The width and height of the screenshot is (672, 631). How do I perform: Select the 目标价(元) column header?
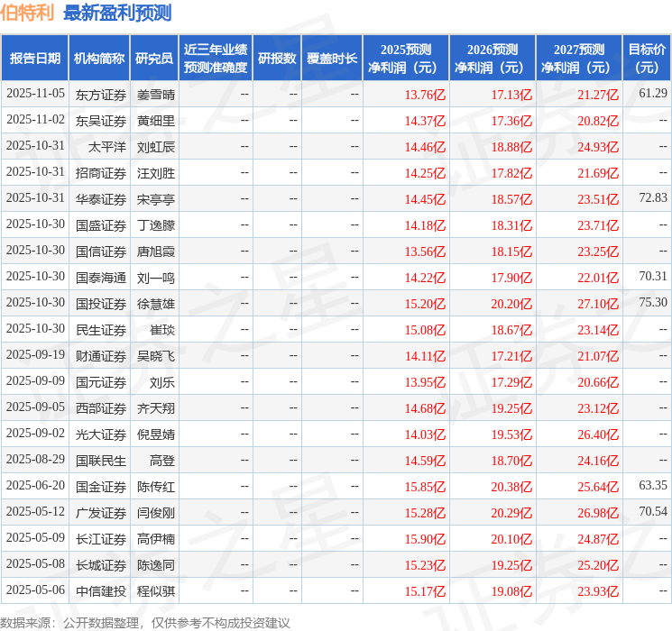click(x=647, y=59)
